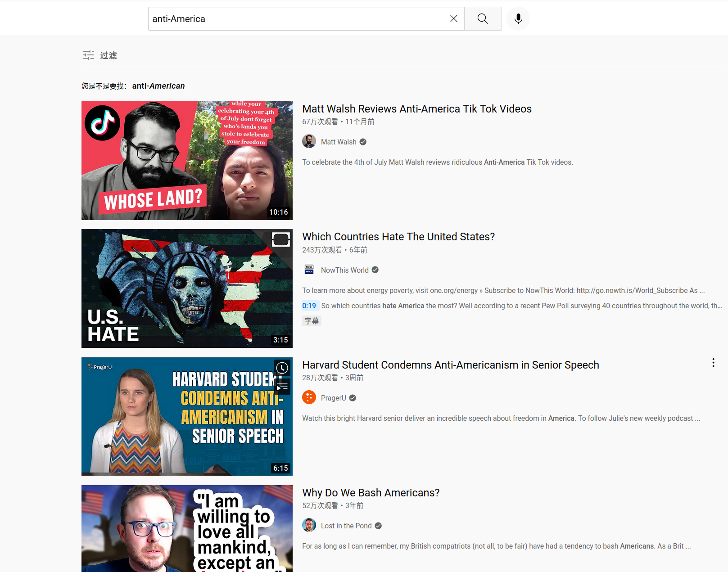This screenshot has width=728, height=572.
Task: Open title Harvard Student Condemns Anti-Americanism in Senior Speech
Action: 451,365
